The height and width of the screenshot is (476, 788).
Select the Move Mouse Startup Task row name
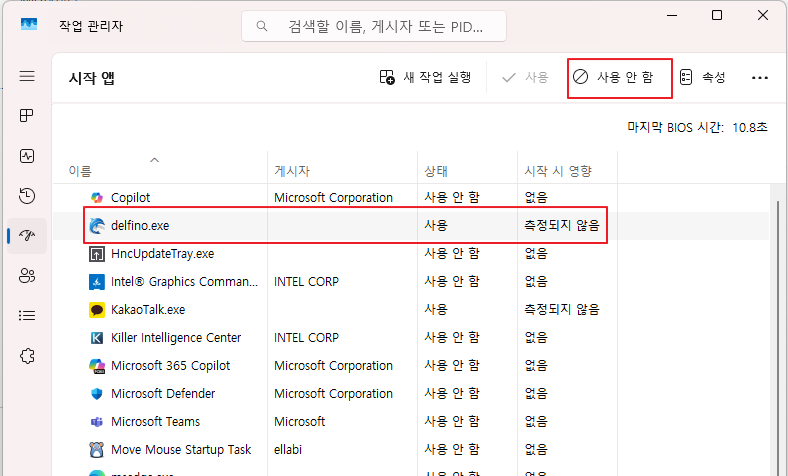181,449
